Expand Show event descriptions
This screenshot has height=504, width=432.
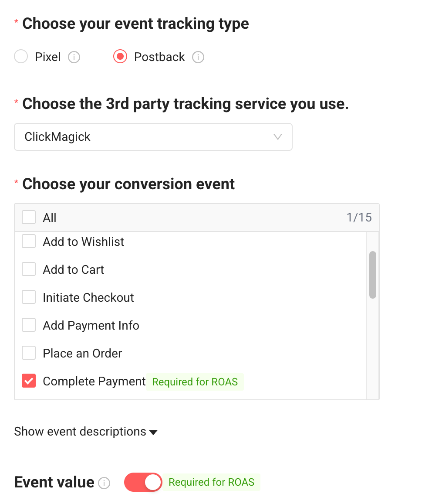tap(85, 432)
